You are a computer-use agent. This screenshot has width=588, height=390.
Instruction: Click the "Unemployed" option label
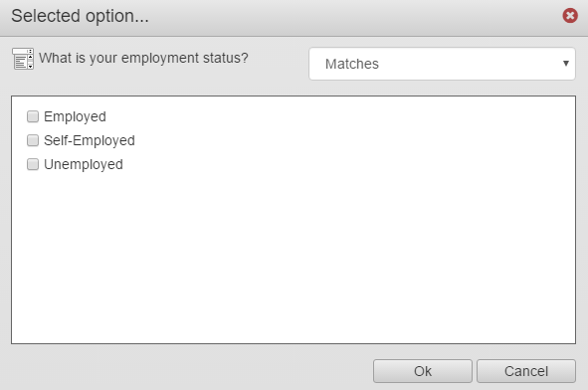(x=84, y=164)
